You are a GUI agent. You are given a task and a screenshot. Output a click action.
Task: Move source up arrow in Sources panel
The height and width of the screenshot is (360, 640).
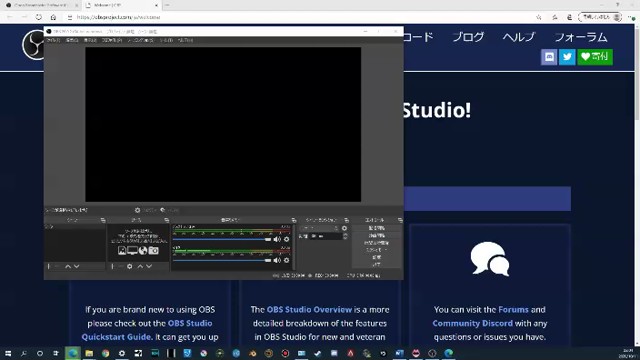tap(140, 267)
